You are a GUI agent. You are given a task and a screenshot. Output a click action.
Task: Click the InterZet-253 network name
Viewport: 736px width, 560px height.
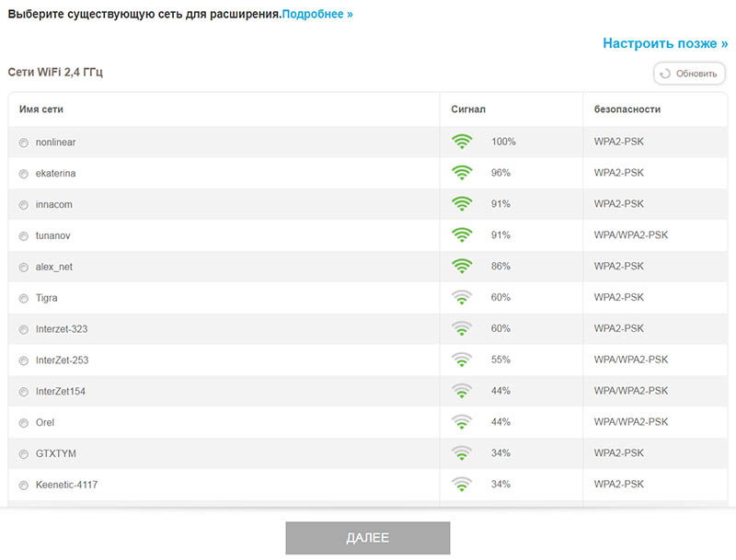[x=62, y=360]
